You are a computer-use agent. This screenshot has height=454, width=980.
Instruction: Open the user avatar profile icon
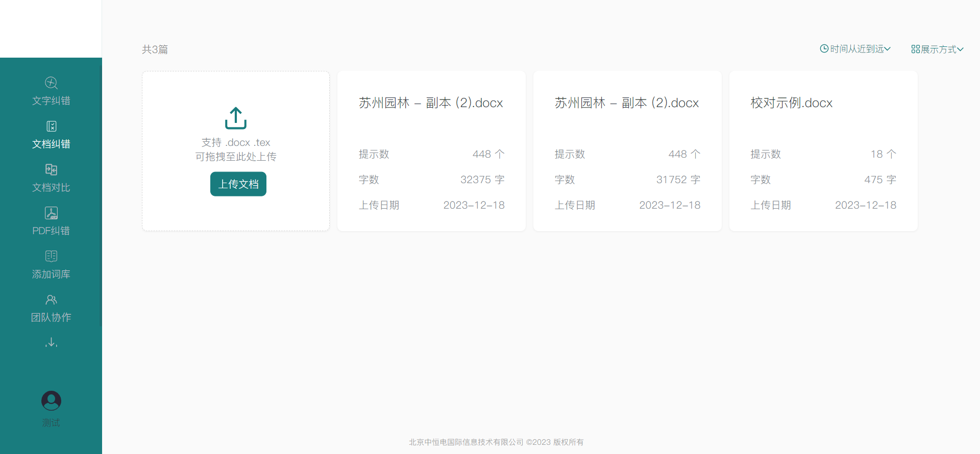[51, 401]
